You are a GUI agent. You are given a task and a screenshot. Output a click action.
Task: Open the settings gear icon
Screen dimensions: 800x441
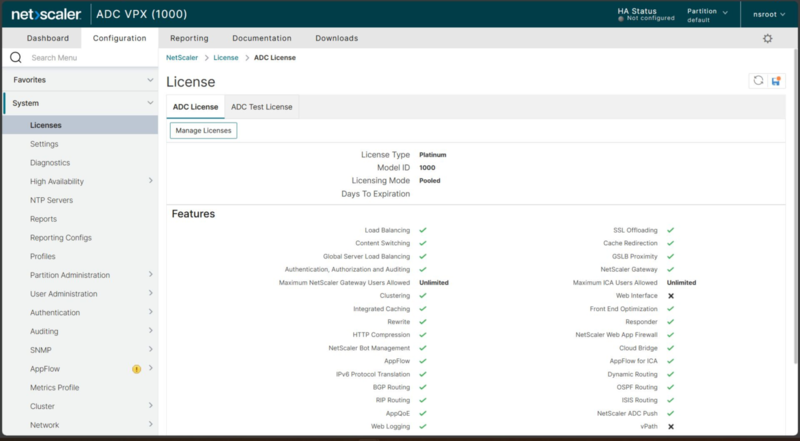tap(767, 38)
